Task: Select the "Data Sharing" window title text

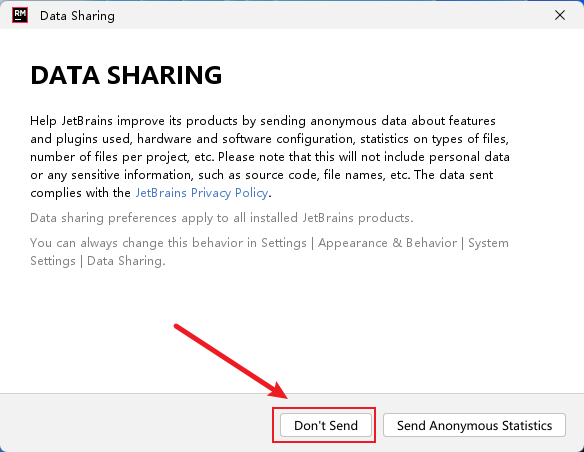Action: coord(77,16)
